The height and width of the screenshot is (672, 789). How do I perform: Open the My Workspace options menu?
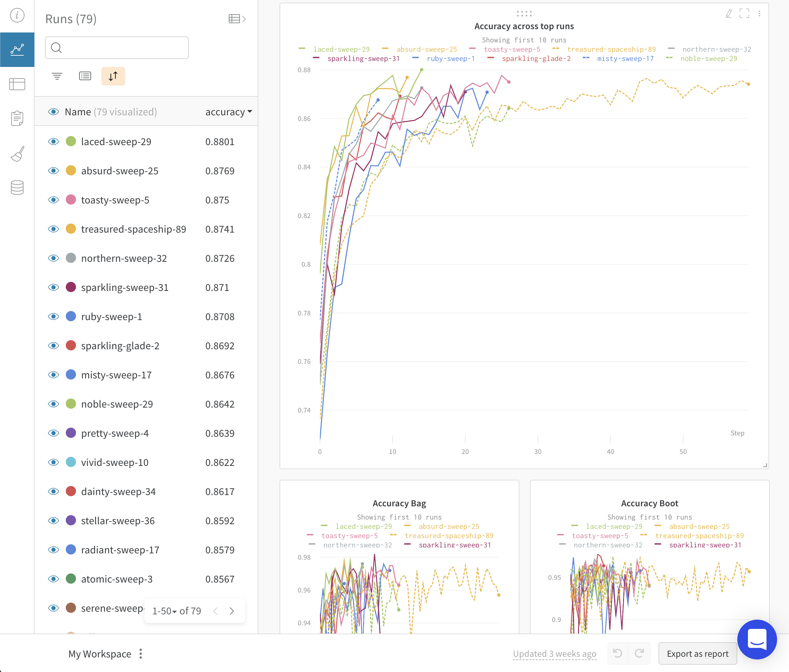141,654
